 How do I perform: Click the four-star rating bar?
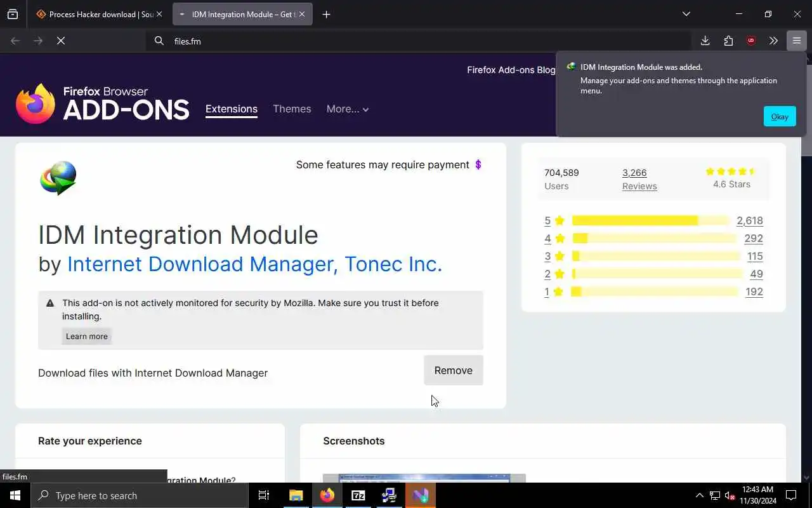click(x=655, y=238)
